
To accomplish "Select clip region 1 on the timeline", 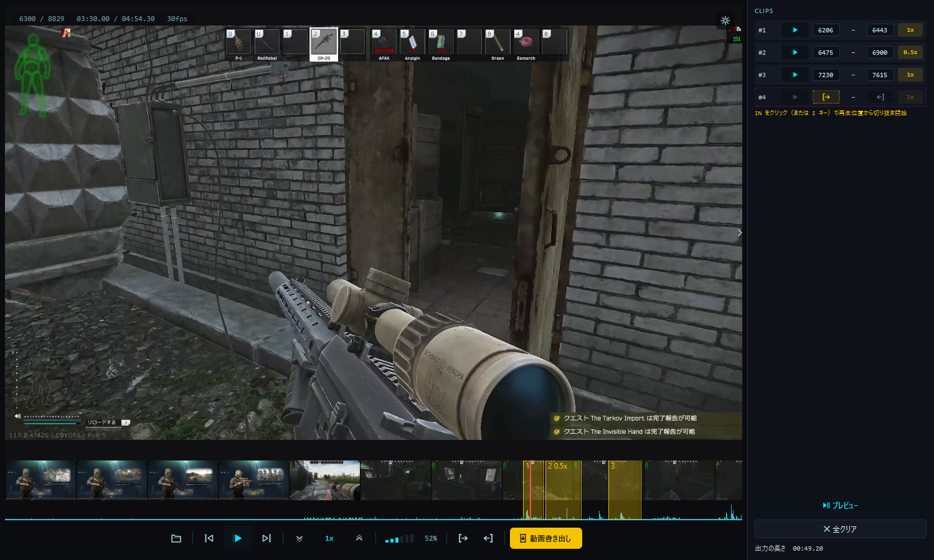I will click(534, 489).
